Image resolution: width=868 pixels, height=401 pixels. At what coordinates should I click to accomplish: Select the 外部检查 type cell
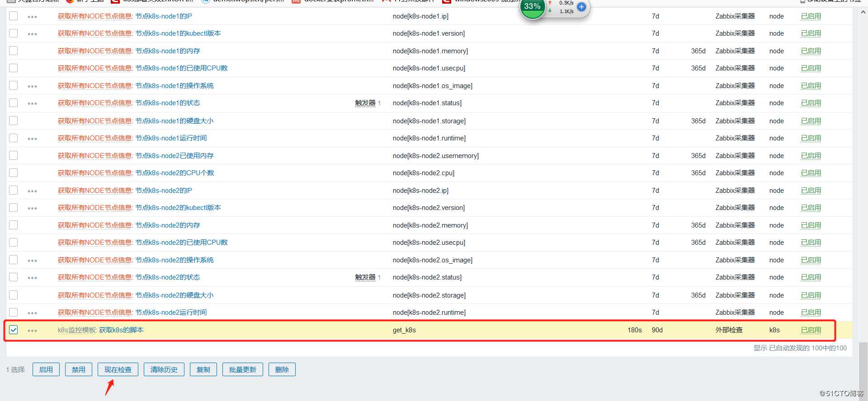coord(729,330)
